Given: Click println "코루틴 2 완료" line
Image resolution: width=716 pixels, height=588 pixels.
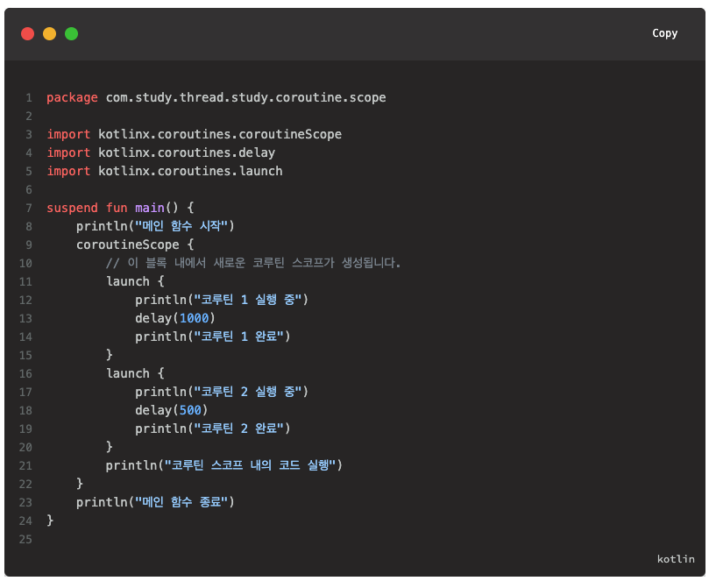Looking at the screenshot, I should pos(212,429).
